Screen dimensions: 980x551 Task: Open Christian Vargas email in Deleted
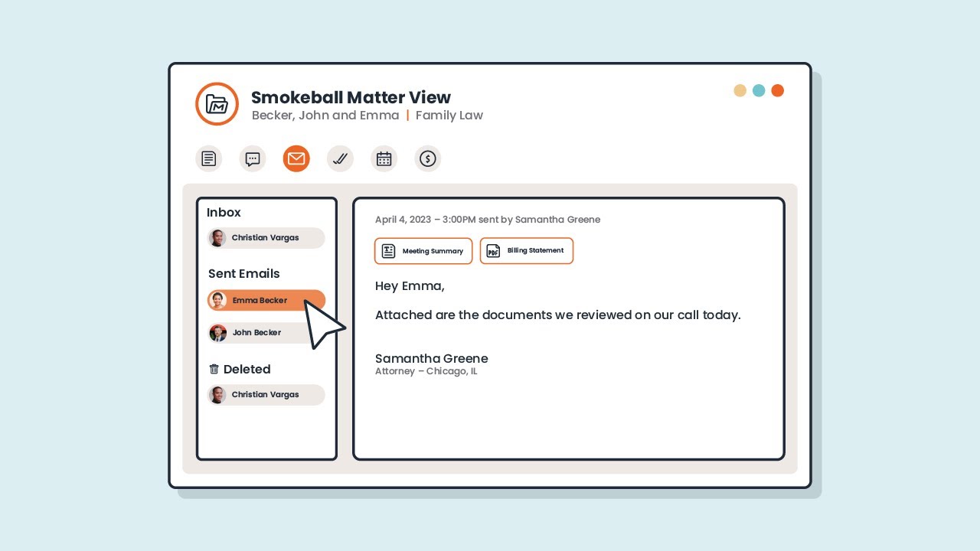(x=266, y=395)
